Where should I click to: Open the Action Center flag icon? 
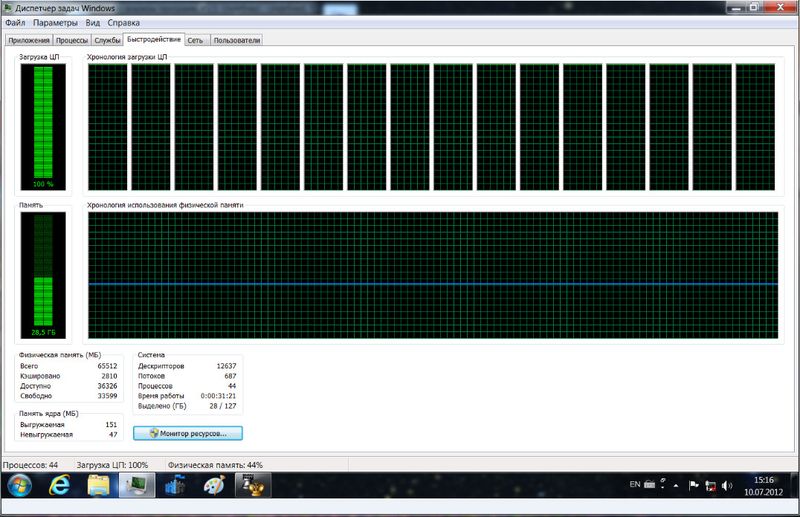coord(693,485)
